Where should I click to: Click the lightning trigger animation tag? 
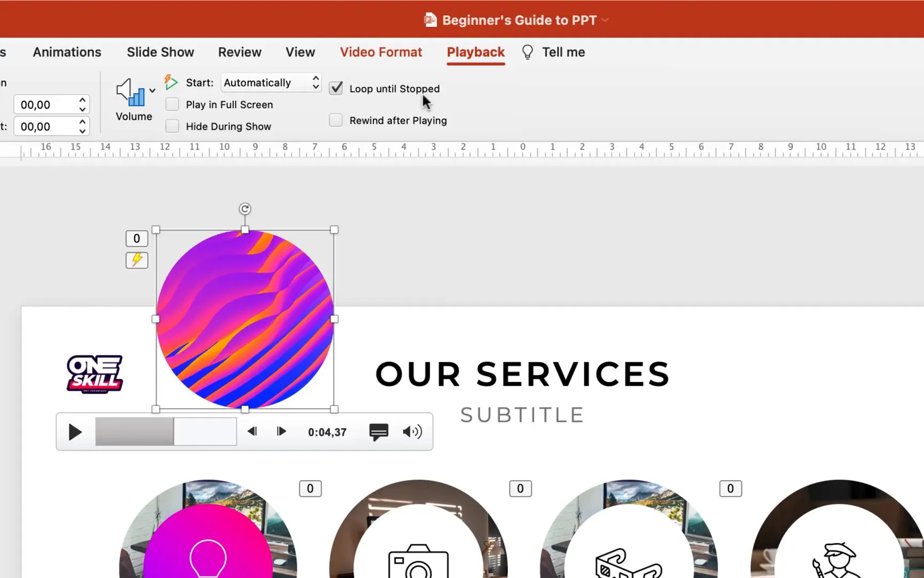pyautogui.click(x=137, y=260)
